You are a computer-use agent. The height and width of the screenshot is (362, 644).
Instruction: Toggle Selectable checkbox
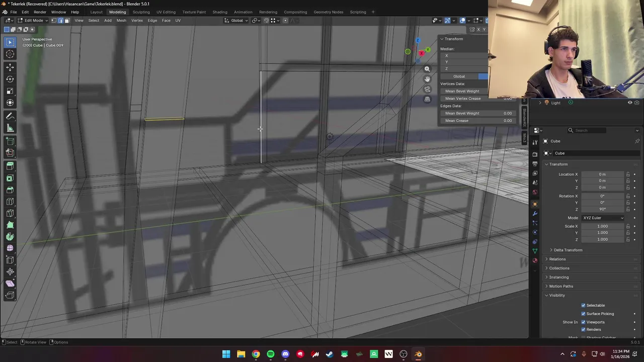[x=584, y=305]
